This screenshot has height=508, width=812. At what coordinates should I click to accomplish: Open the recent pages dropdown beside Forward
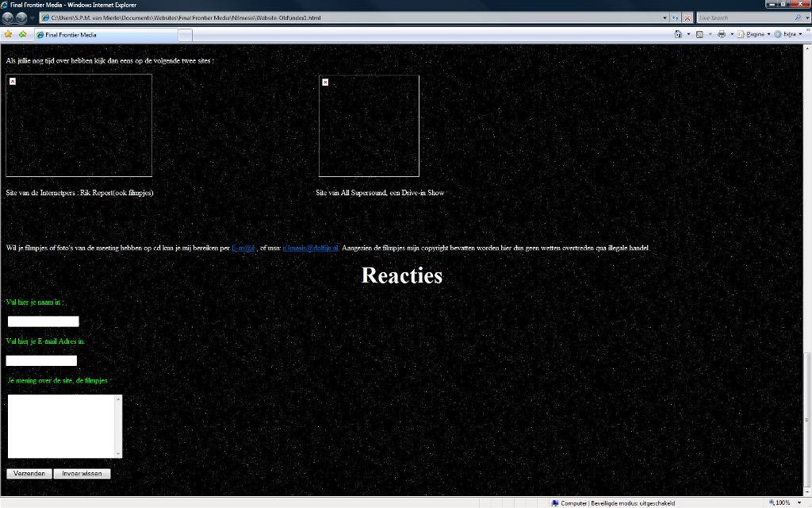pos(32,18)
